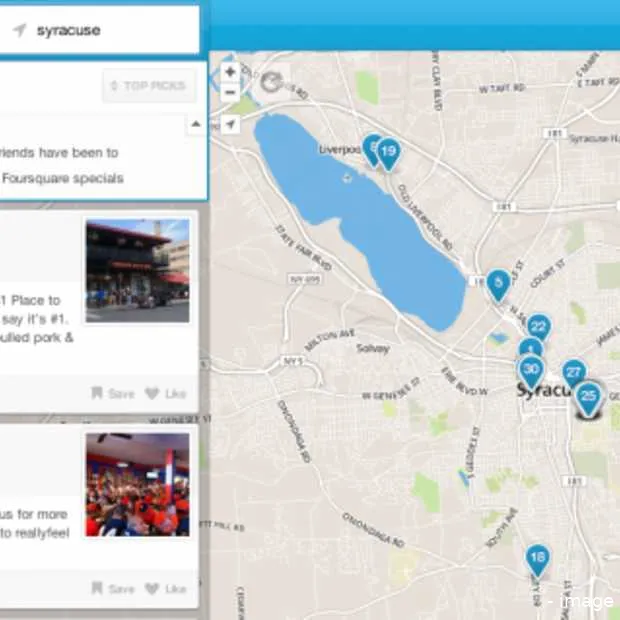This screenshot has width=620, height=620.
Task: Open the first venue's storefront photo
Action: click(137, 271)
